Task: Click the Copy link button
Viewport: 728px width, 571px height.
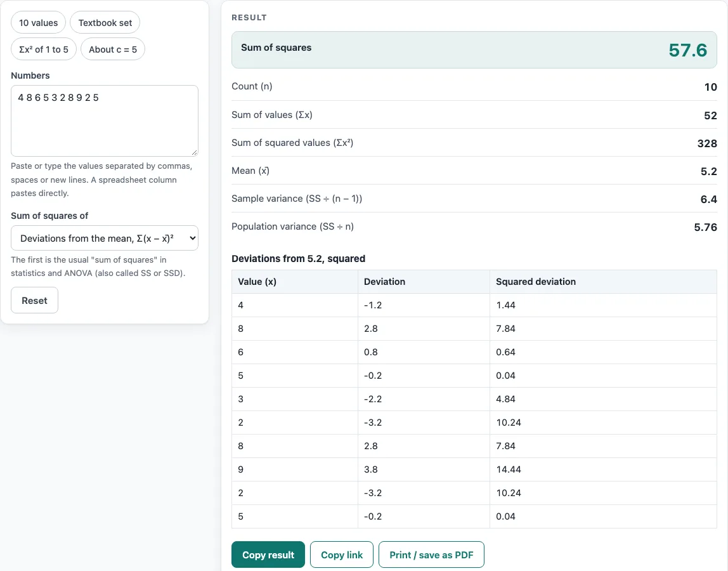Action: [x=342, y=555]
